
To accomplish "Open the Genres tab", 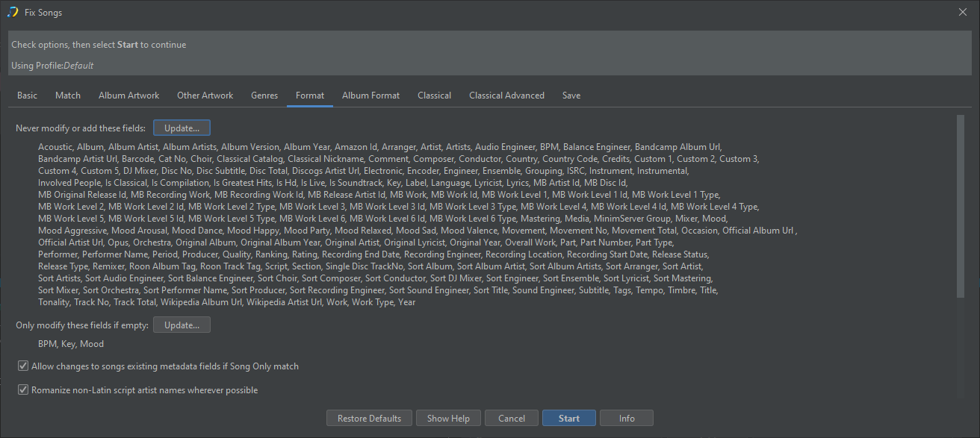I will pos(264,96).
